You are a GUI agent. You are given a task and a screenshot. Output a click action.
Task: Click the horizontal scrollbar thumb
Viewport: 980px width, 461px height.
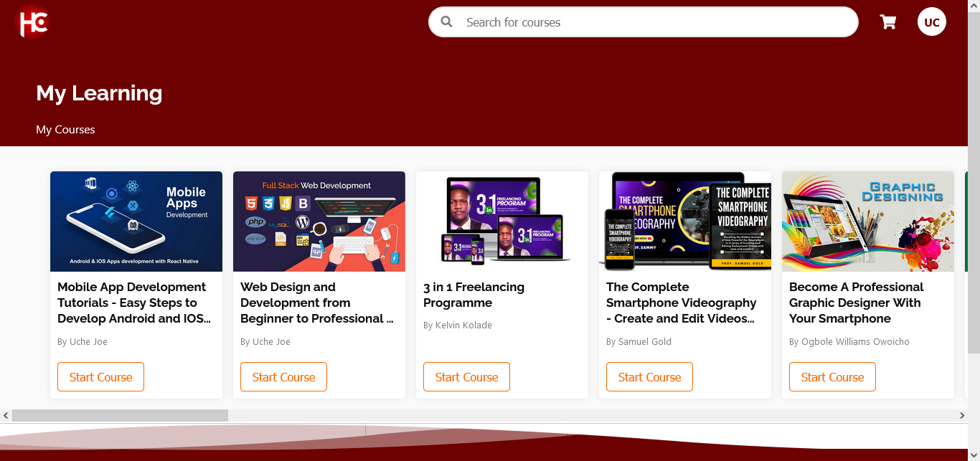(120, 415)
